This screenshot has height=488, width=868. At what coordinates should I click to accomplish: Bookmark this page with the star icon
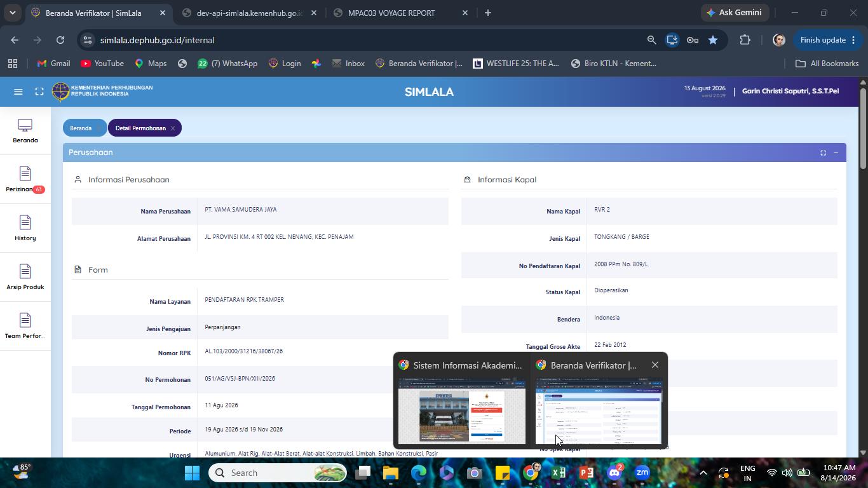713,40
